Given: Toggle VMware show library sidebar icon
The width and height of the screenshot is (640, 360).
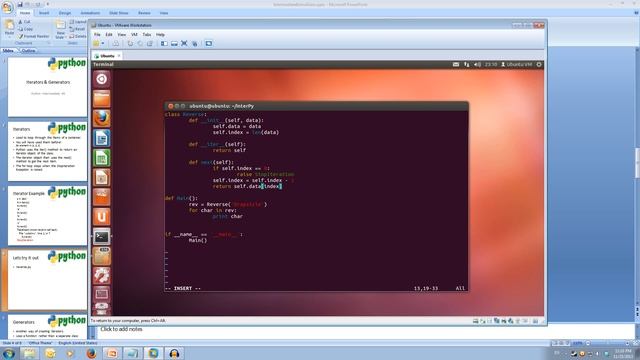Looking at the screenshot, I should pyautogui.click(x=164, y=43).
